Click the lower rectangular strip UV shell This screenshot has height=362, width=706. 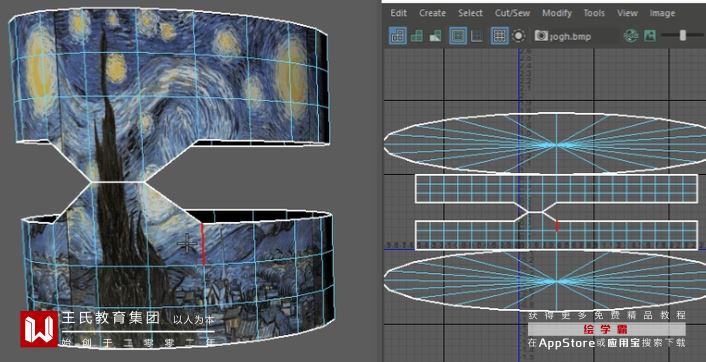[x=556, y=235]
